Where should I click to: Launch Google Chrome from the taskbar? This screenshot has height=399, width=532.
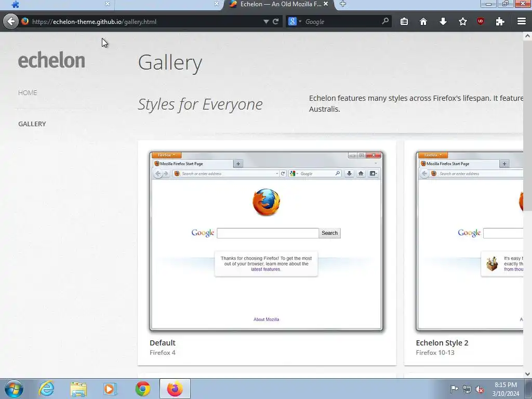coord(142,389)
